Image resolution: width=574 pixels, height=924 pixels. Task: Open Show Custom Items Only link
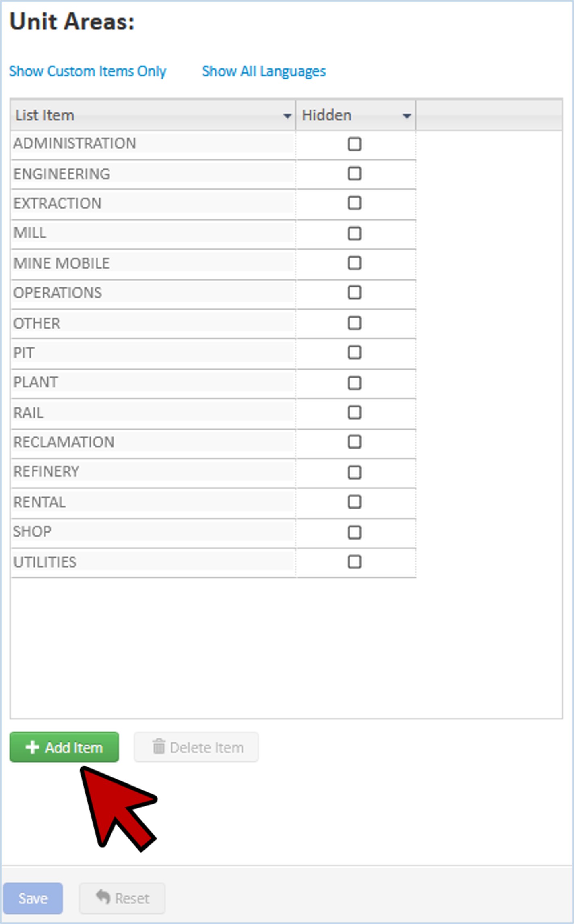click(88, 71)
